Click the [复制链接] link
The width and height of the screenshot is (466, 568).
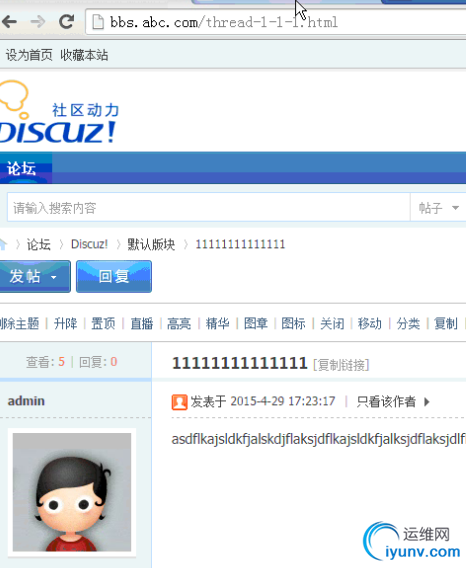click(341, 365)
